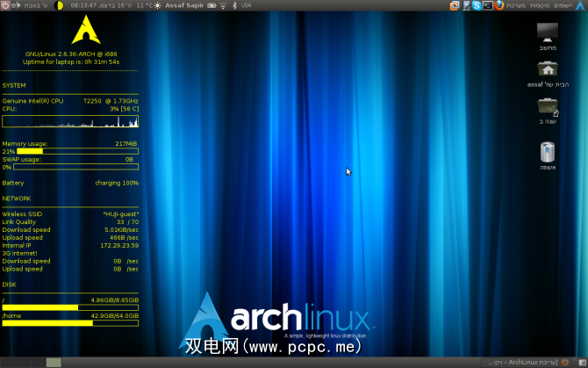The width and height of the screenshot is (588, 368).
Task: Click the Hebrew date טי בטבת in the panel
Action: pyautogui.click(x=36, y=5)
